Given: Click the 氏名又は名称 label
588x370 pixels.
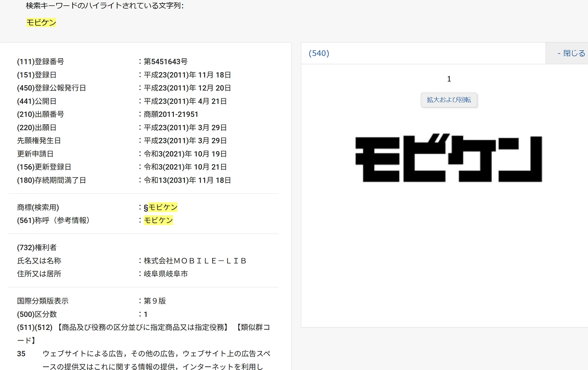Looking at the screenshot, I should [39, 261].
